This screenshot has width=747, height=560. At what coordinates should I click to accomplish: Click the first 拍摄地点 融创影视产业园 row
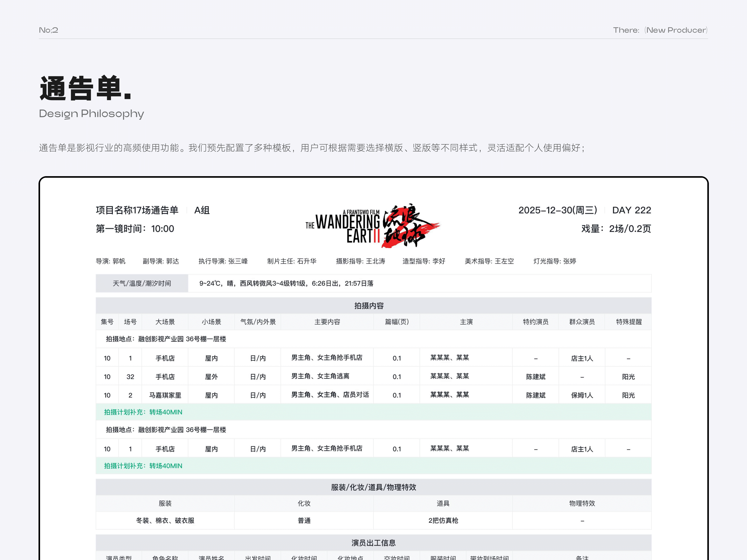click(373, 339)
